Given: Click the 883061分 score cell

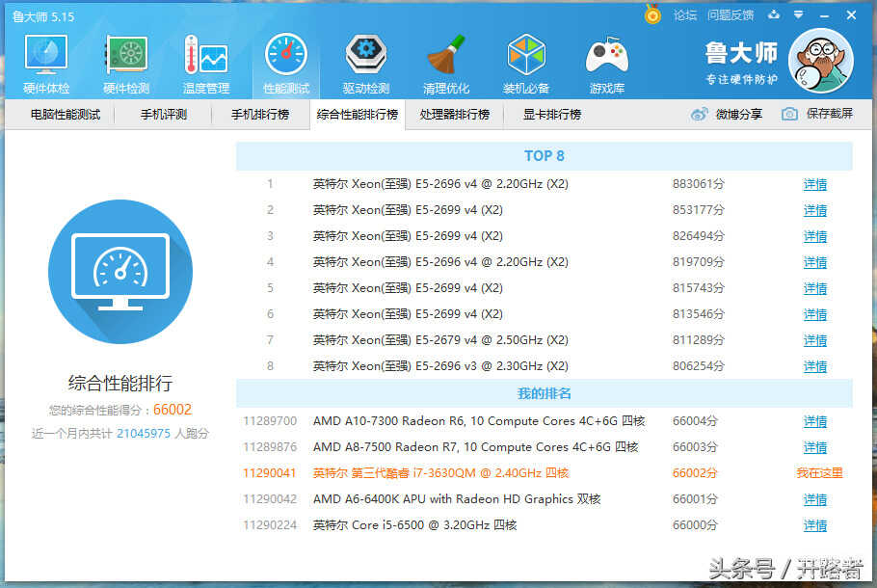Looking at the screenshot, I should pyautogui.click(x=698, y=184).
